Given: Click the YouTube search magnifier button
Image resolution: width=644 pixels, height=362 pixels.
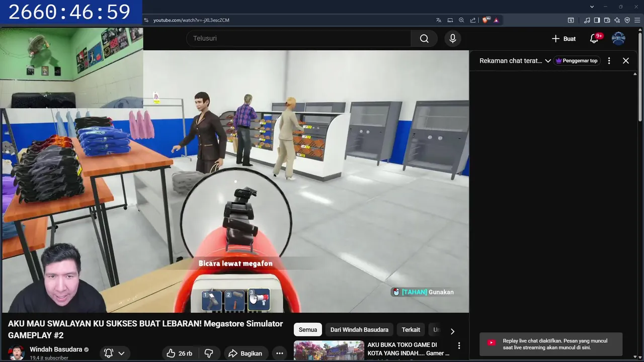Looking at the screenshot, I should click(x=424, y=39).
